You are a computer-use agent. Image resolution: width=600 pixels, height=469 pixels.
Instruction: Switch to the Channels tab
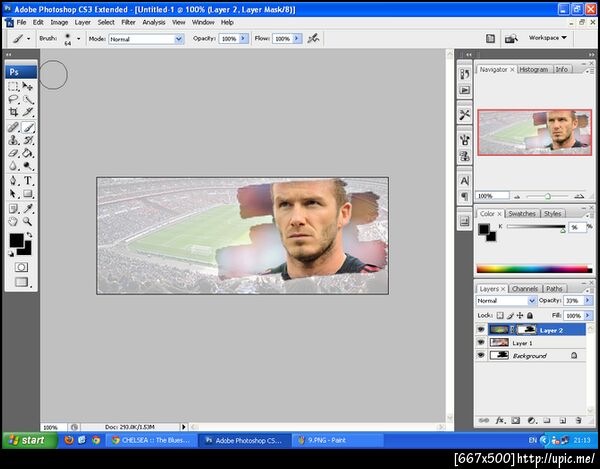[x=525, y=288]
